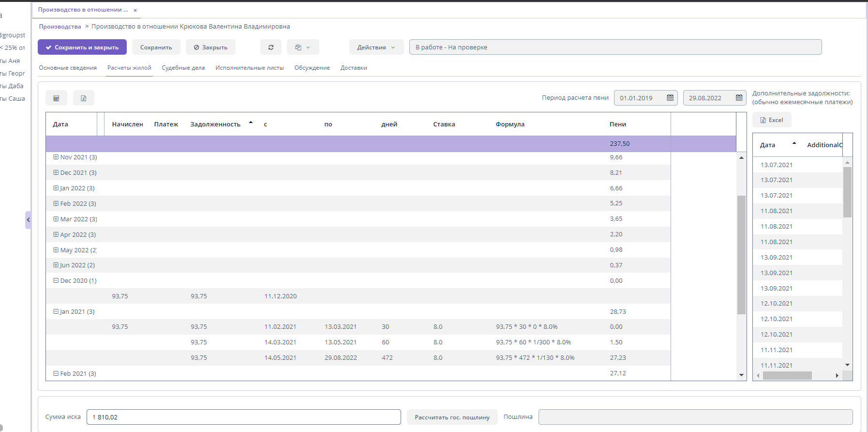
Task: Open the copy button dropdown
Action: click(303, 47)
